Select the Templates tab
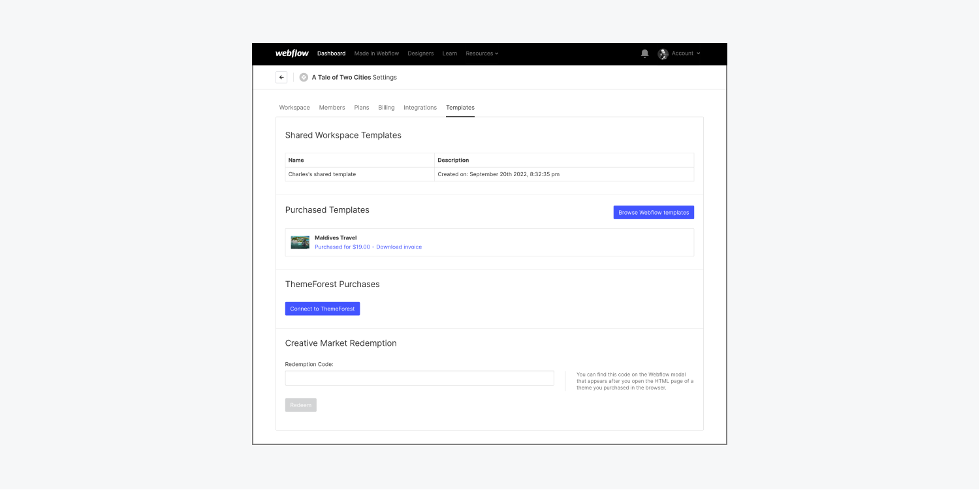 pyautogui.click(x=460, y=108)
